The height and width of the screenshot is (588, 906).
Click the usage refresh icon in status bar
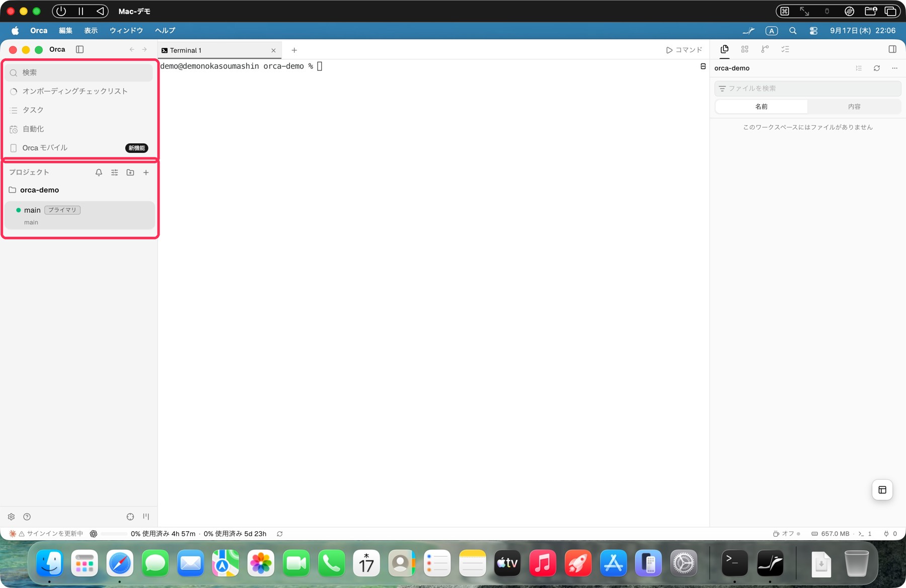coord(280,534)
